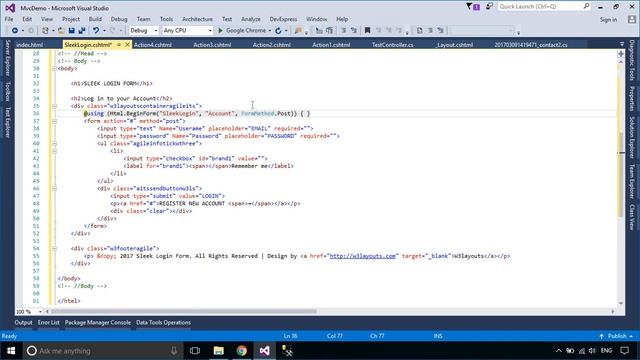Click the browser Refresh icon in toolbar
640x360 pixels.
[x=278, y=31]
